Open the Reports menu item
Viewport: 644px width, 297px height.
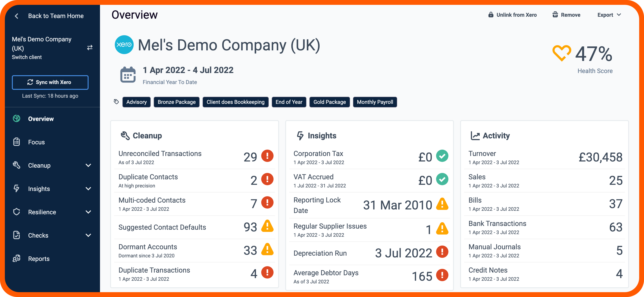[52, 258]
